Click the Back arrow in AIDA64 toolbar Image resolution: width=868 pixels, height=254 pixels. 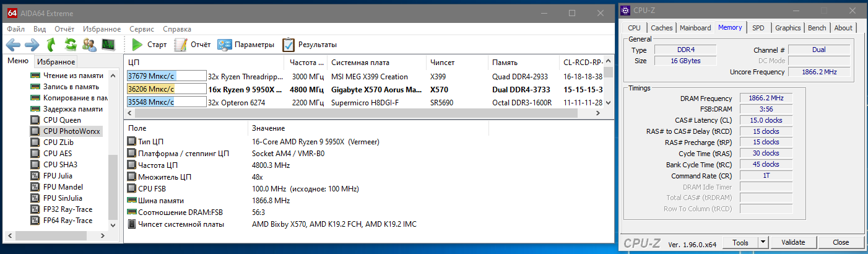14,45
